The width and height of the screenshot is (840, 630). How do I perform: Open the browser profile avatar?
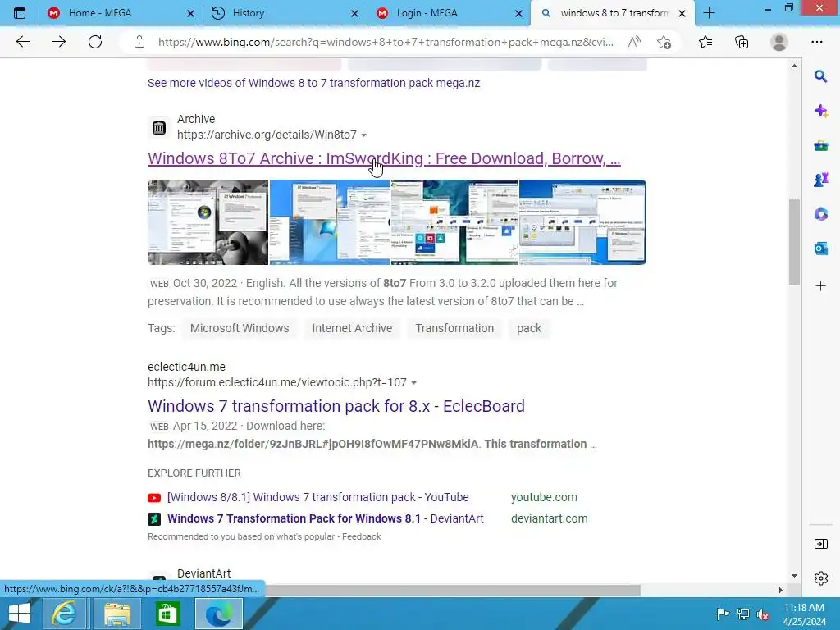click(779, 42)
